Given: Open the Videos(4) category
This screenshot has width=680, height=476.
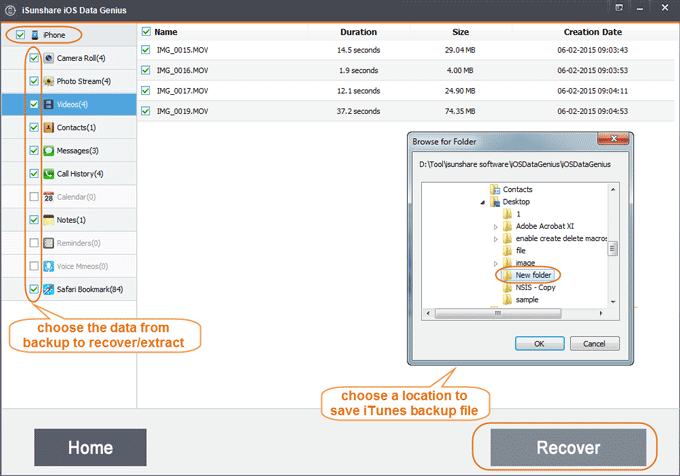Looking at the screenshot, I should (x=69, y=104).
